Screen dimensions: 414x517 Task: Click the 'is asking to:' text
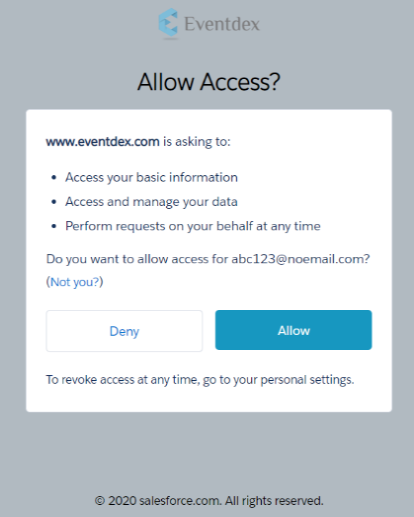[x=197, y=142]
